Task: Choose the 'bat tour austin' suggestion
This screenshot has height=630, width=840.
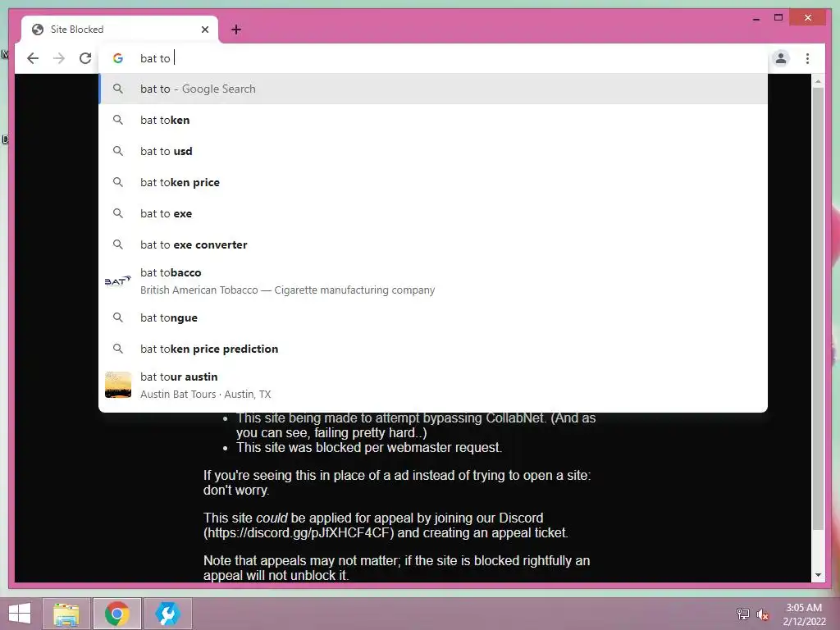Action: click(x=433, y=386)
